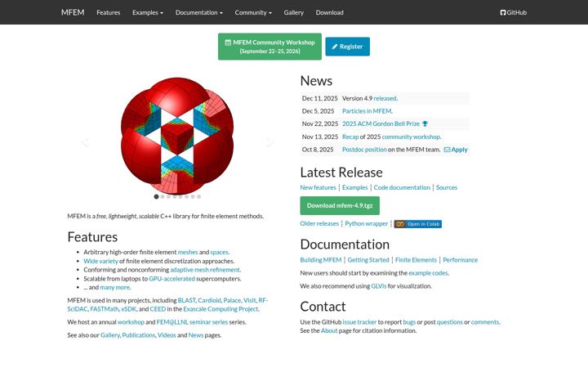This screenshot has height=368, width=588.
Task: Open the 'Examples' link under Latest Release
Action: 354,187
